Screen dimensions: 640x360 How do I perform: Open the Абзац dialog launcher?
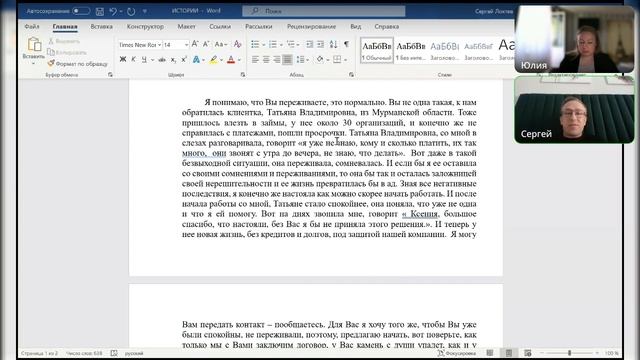[351, 75]
